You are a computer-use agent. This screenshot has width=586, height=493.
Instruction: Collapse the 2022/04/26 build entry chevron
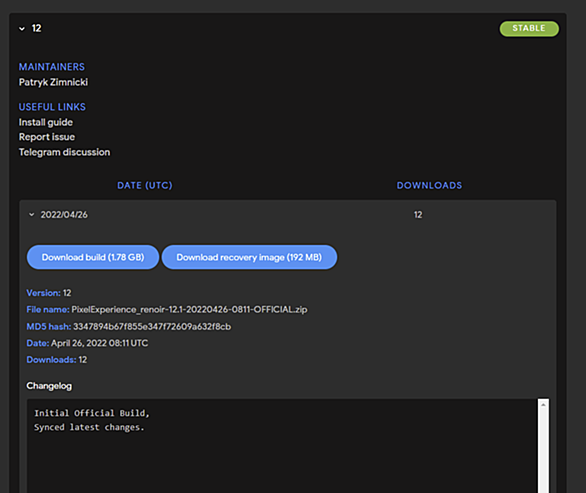(x=32, y=215)
